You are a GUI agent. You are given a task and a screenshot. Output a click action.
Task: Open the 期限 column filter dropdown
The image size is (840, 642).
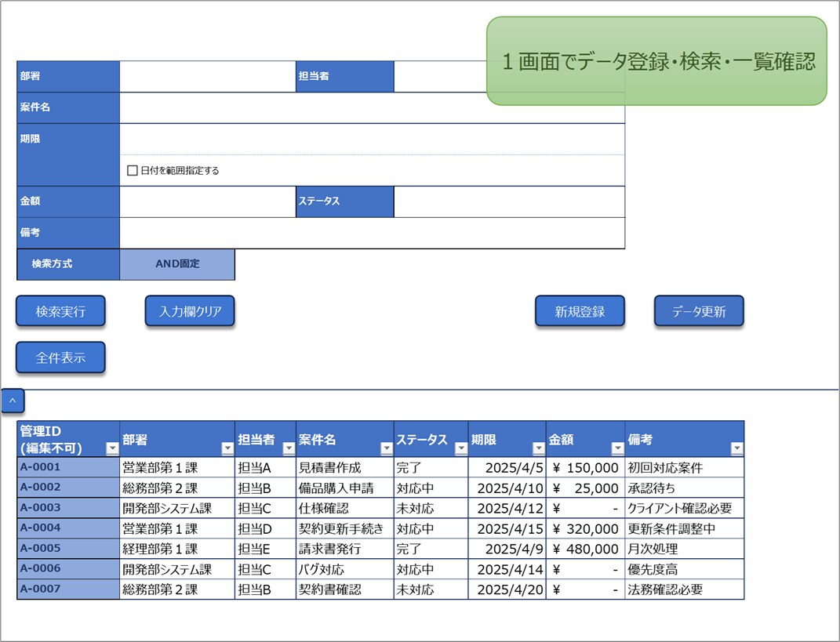coord(538,448)
